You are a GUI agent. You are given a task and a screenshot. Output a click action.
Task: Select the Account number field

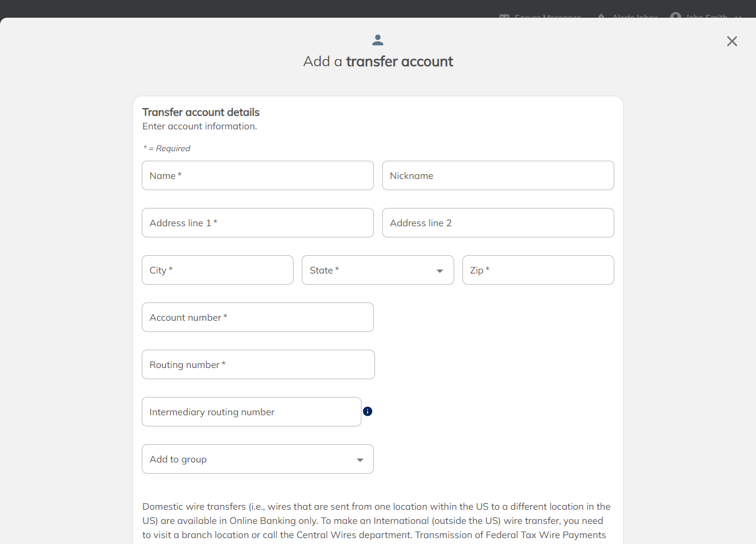pos(258,317)
